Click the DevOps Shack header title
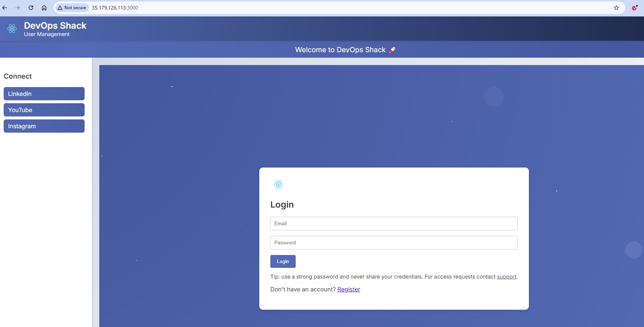The width and height of the screenshot is (644, 327). pyautogui.click(x=55, y=26)
